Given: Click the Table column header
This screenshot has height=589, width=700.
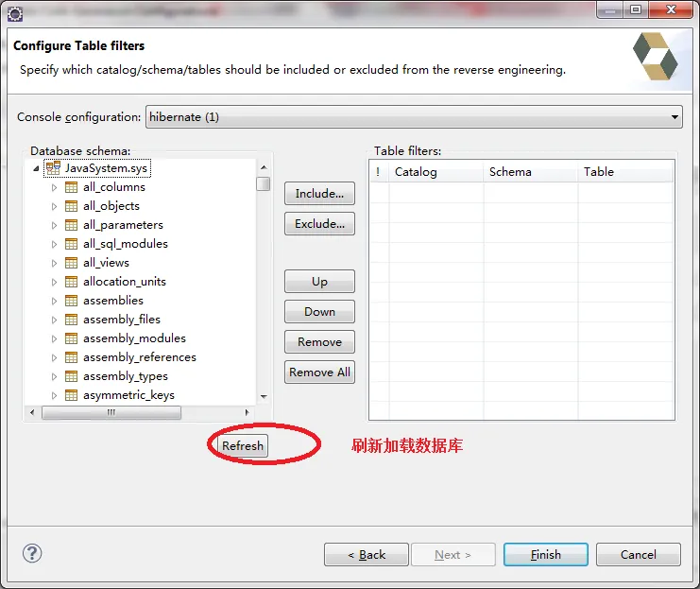Looking at the screenshot, I should [x=625, y=172].
